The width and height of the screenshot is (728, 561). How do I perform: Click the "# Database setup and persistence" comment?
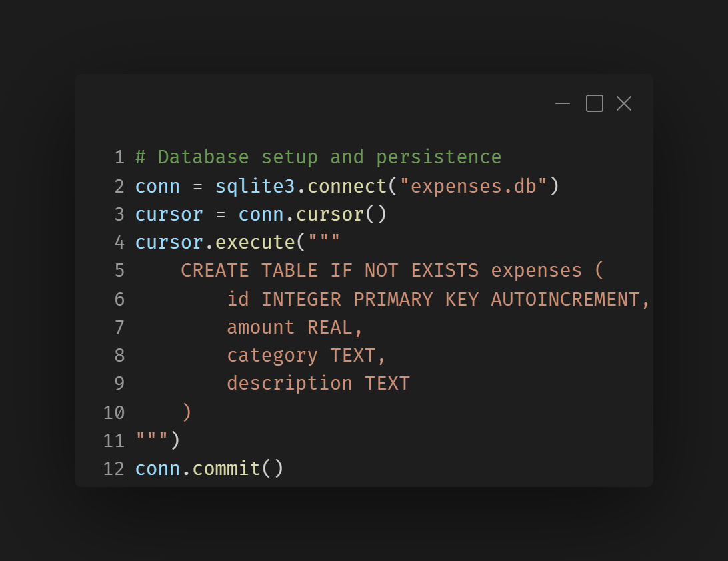pyautogui.click(x=318, y=157)
